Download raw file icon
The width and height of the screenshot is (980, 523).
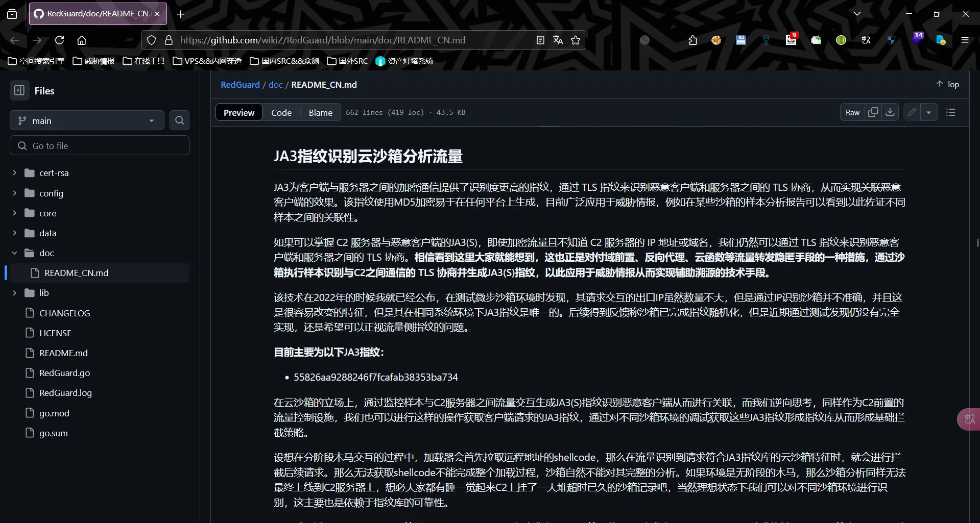coord(890,112)
